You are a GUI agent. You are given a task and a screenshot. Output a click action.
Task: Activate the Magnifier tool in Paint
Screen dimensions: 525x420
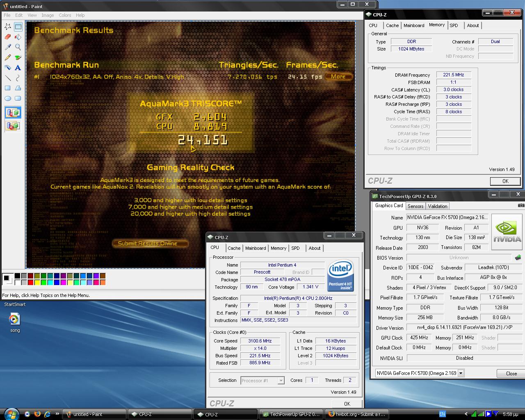pos(18,47)
